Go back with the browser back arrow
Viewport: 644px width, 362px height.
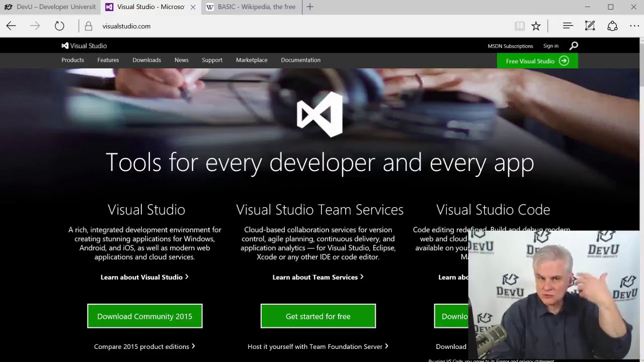tap(11, 26)
